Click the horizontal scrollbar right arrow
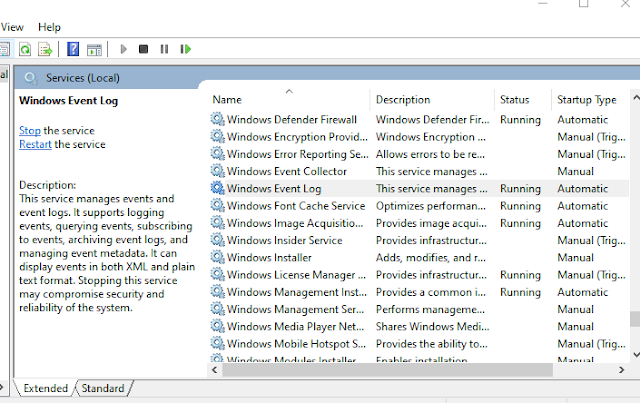The image size is (640, 403). click(x=621, y=370)
